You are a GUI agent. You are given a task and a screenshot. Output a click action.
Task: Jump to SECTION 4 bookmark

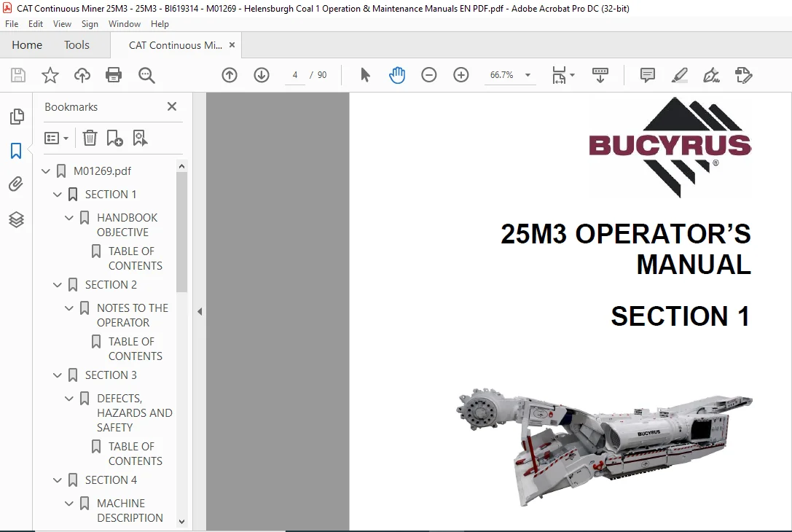click(111, 480)
